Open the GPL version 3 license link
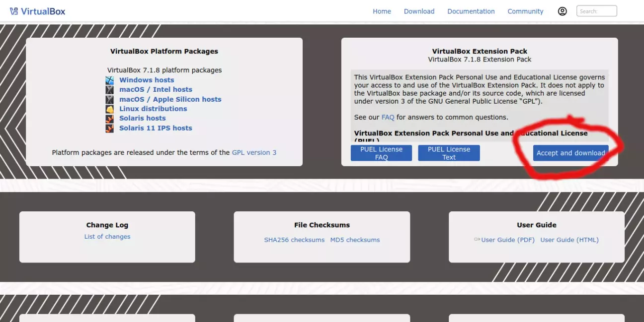 click(254, 152)
